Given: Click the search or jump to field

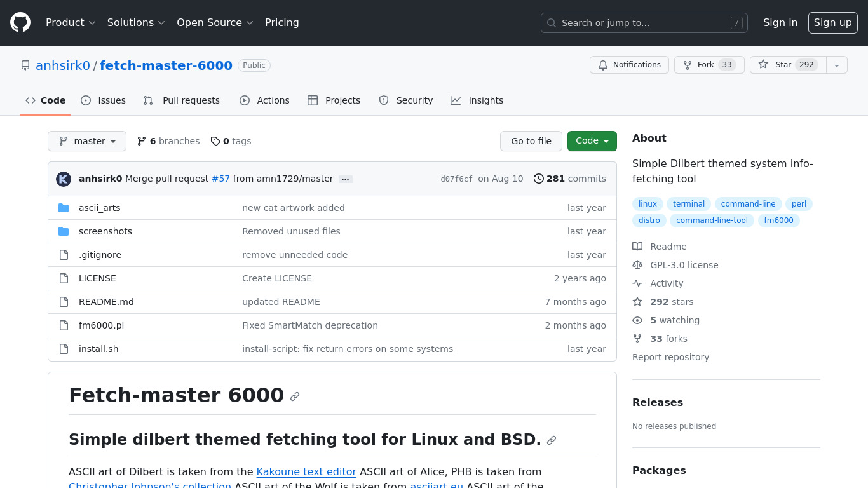Looking at the screenshot, I should pos(644,23).
